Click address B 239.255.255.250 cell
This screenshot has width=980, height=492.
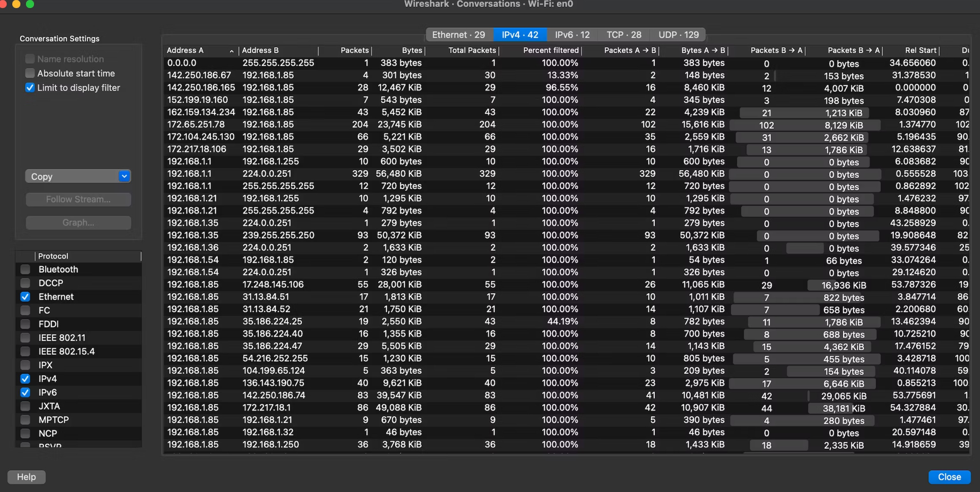click(278, 235)
